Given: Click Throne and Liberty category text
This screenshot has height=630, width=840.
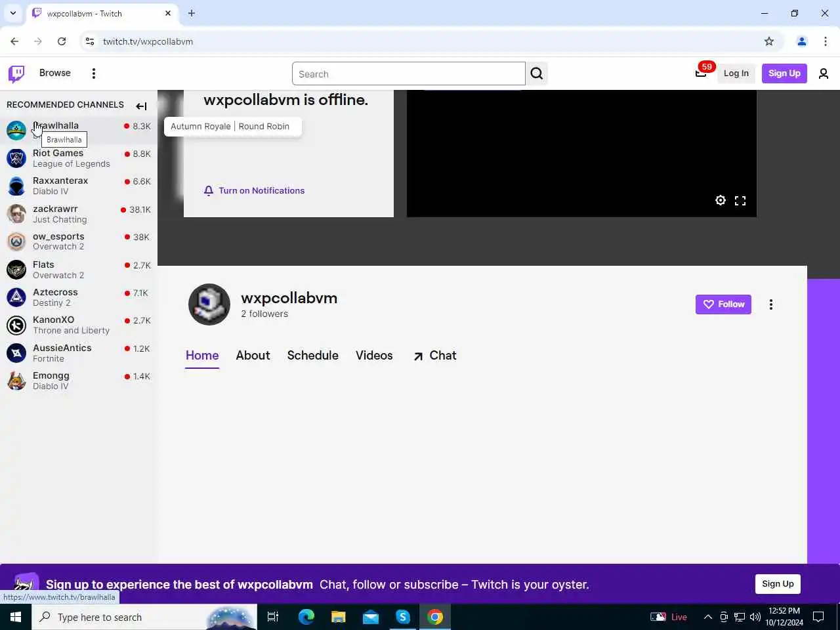Looking at the screenshot, I should pos(71,331).
